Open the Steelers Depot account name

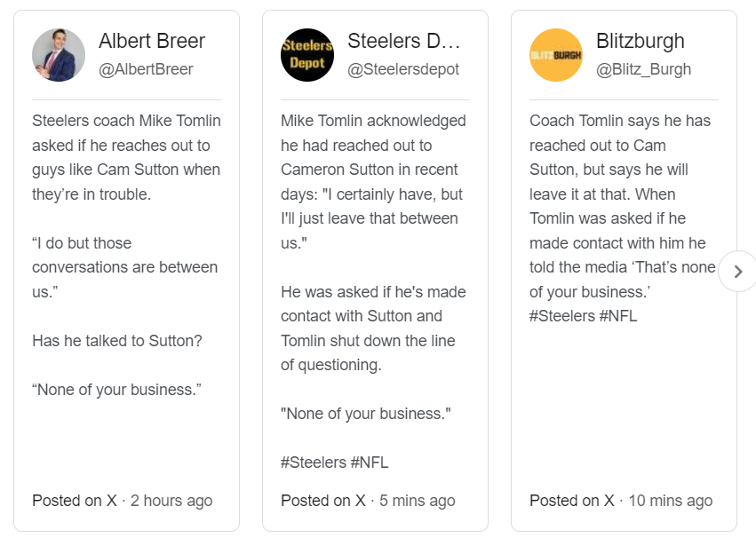pyautogui.click(x=404, y=41)
